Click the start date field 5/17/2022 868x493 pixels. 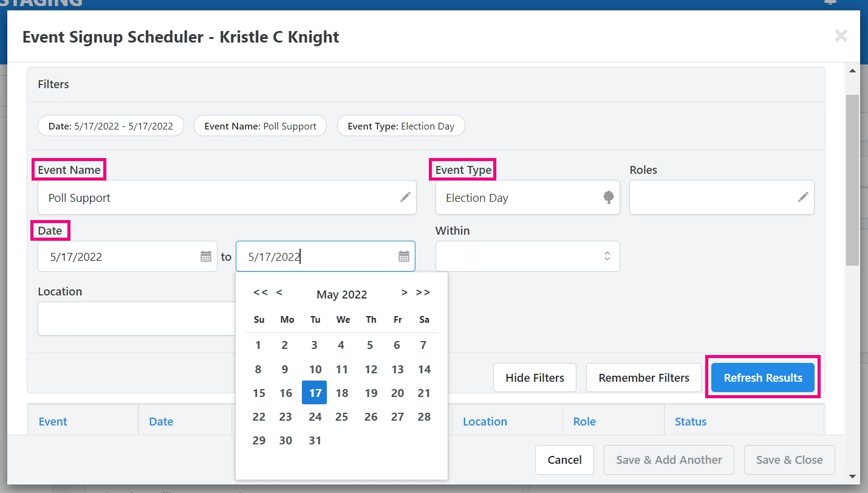coord(128,257)
